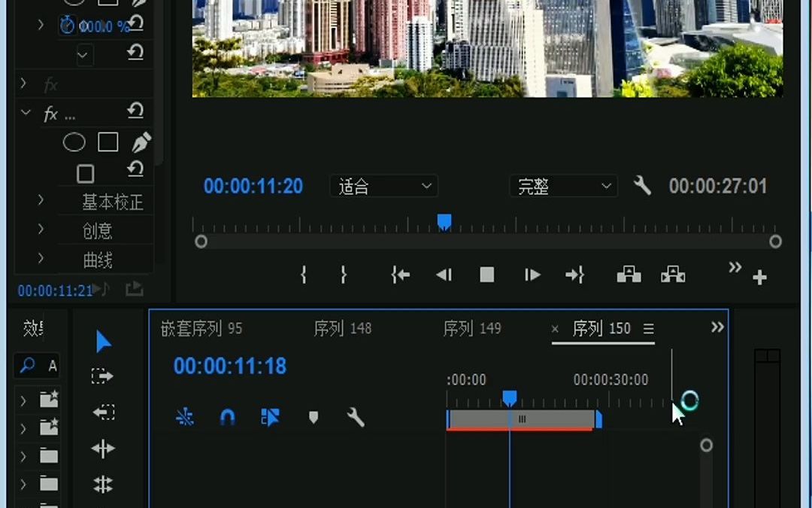Image resolution: width=812 pixels, height=508 pixels.
Task: Open the 完整 playback resolution dropdown
Action: pyautogui.click(x=562, y=186)
